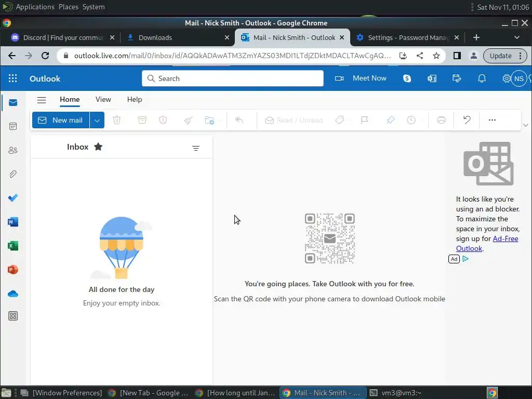Click the Chrome Update button
532x399 pixels.
point(505,56)
